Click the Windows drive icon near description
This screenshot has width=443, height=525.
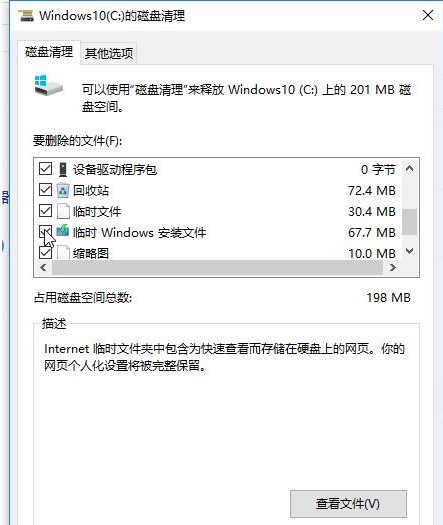coord(49,86)
